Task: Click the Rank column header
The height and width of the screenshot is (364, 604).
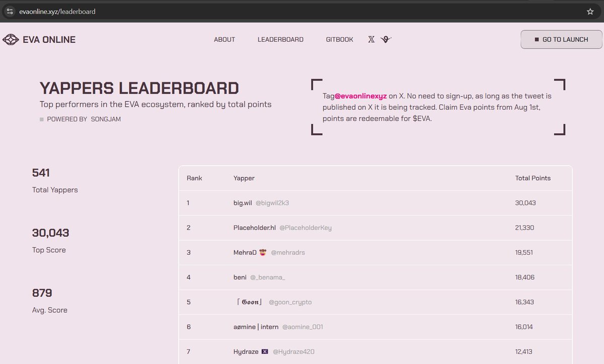Action: coord(194,178)
